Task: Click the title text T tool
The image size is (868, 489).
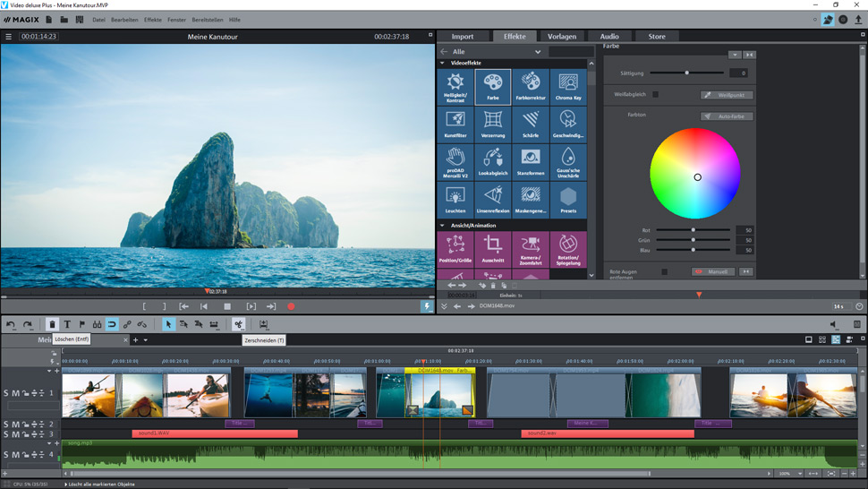Action: 67,324
